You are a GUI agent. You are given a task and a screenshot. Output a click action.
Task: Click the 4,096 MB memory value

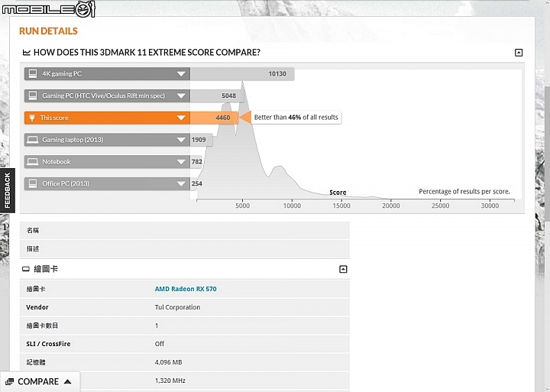pyautogui.click(x=168, y=362)
